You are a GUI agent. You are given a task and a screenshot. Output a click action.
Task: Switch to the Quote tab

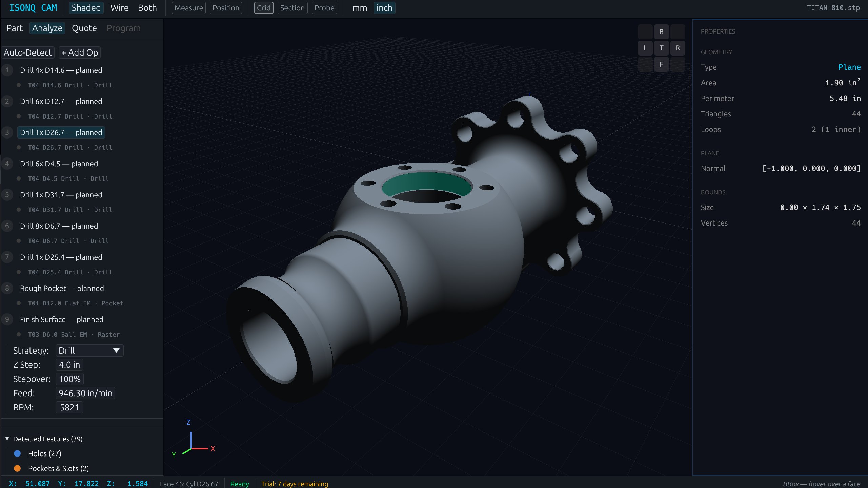pos(84,28)
